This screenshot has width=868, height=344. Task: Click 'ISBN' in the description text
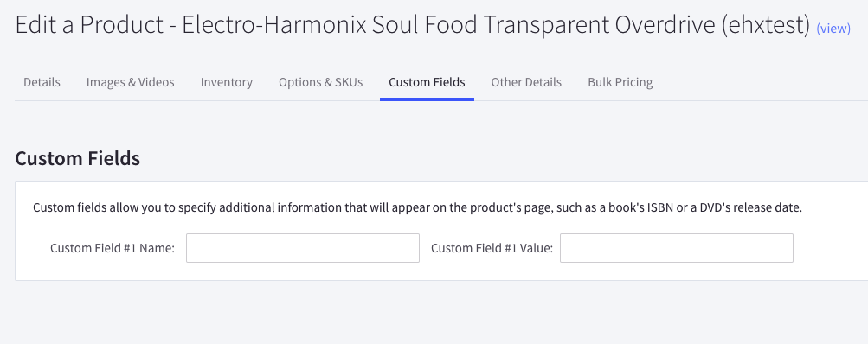[659, 208]
